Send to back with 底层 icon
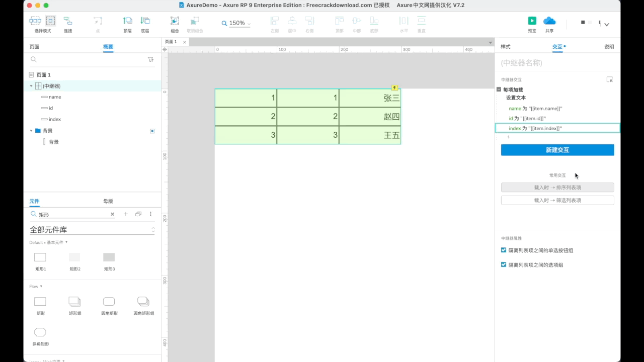Screen dimensions: 644x362 [x=145, y=21]
